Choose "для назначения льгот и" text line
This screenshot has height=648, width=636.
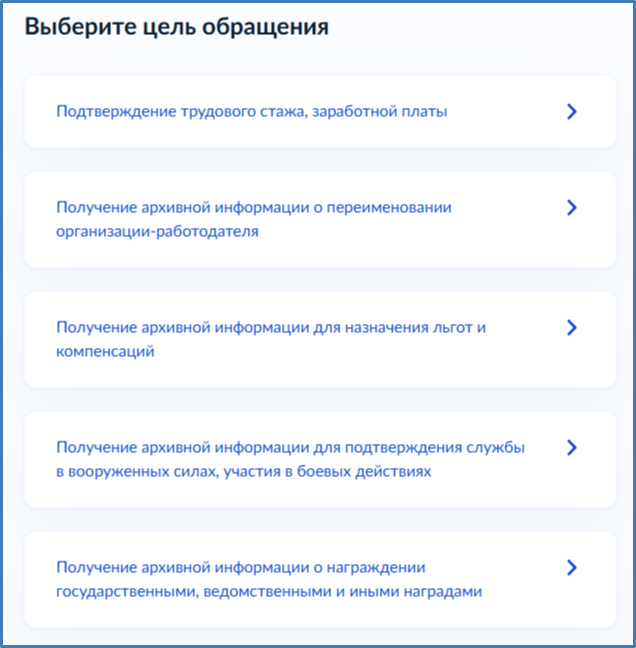click(270, 327)
